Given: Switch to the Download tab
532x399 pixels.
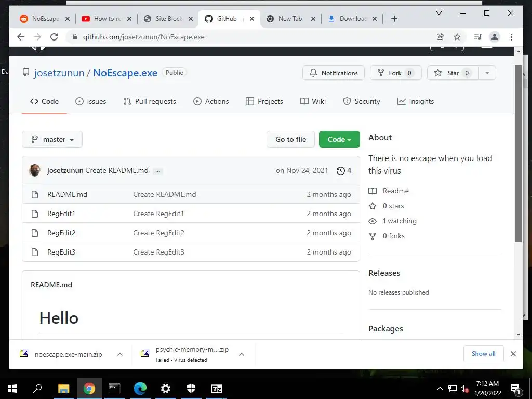Looking at the screenshot, I should pos(352,19).
